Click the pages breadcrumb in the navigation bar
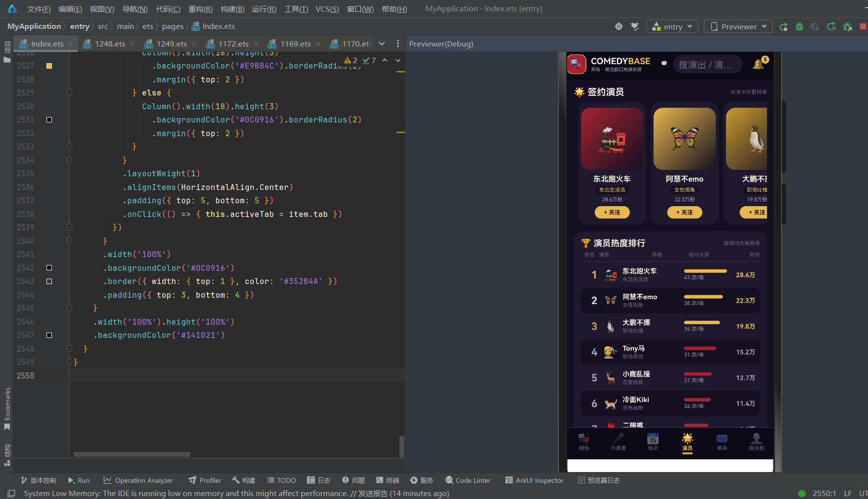Image resolution: width=868 pixels, height=499 pixels. pos(172,26)
